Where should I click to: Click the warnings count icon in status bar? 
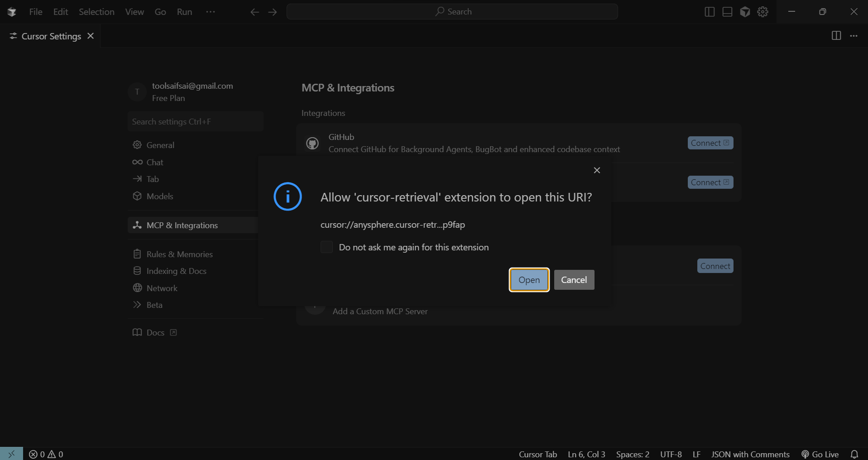pyautogui.click(x=55, y=454)
